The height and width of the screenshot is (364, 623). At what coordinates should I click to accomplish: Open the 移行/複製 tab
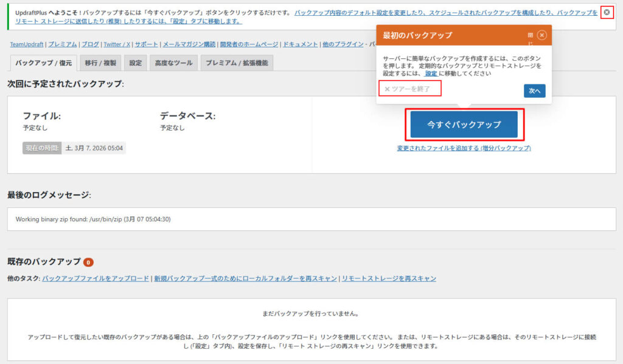click(102, 62)
